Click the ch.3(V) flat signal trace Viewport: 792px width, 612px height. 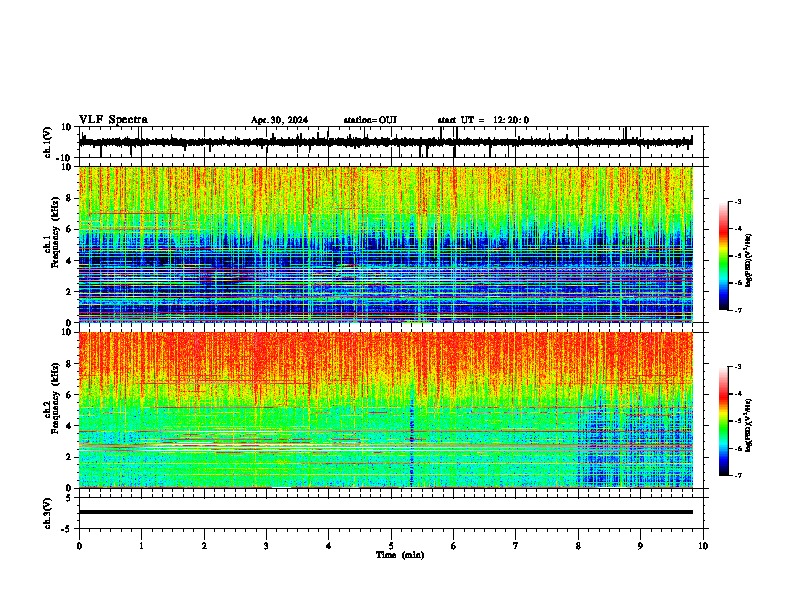386,512
